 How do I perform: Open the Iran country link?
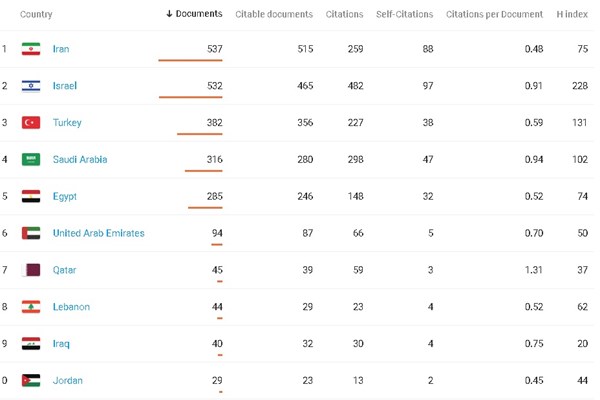point(61,49)
